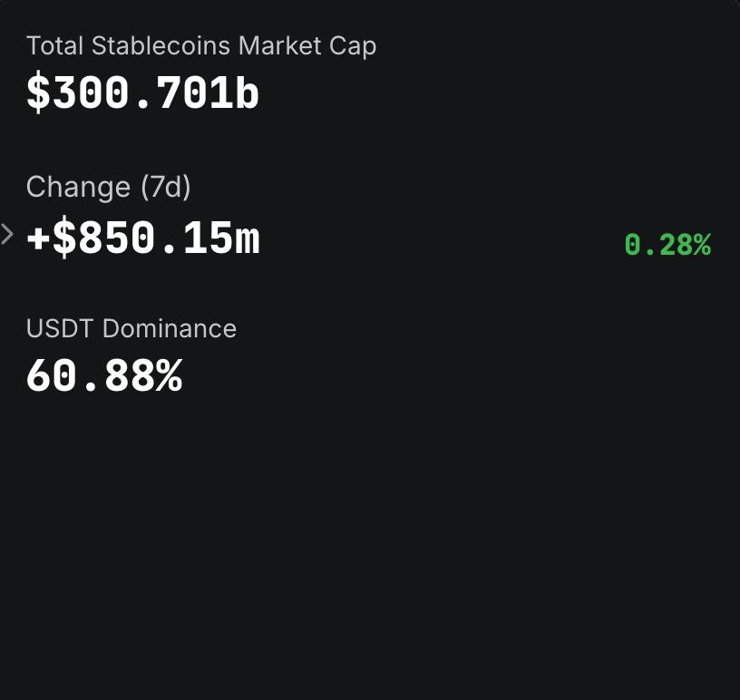The image size is (740, 700).
Task: Click the empty panel area below 60.88%
Action: click(370, 543)
